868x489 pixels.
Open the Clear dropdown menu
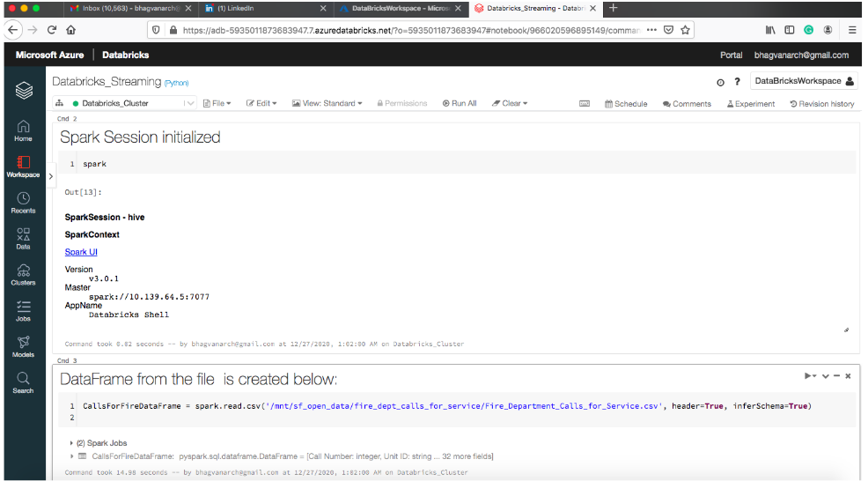(x=510, y=103)
